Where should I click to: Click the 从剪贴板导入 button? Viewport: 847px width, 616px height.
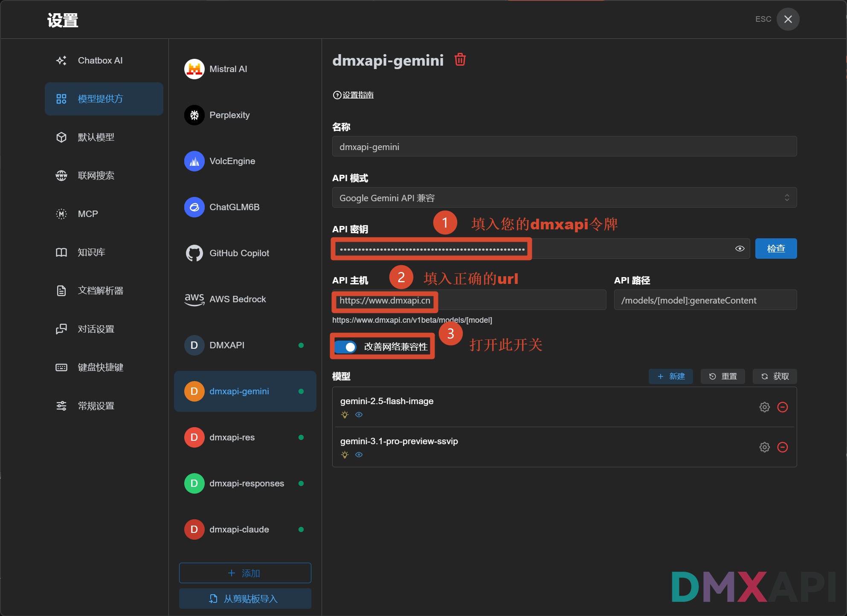point(245,599)
